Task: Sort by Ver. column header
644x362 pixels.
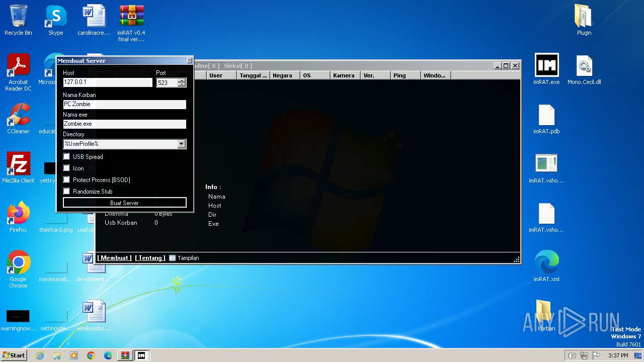Action: coord(375,75)
